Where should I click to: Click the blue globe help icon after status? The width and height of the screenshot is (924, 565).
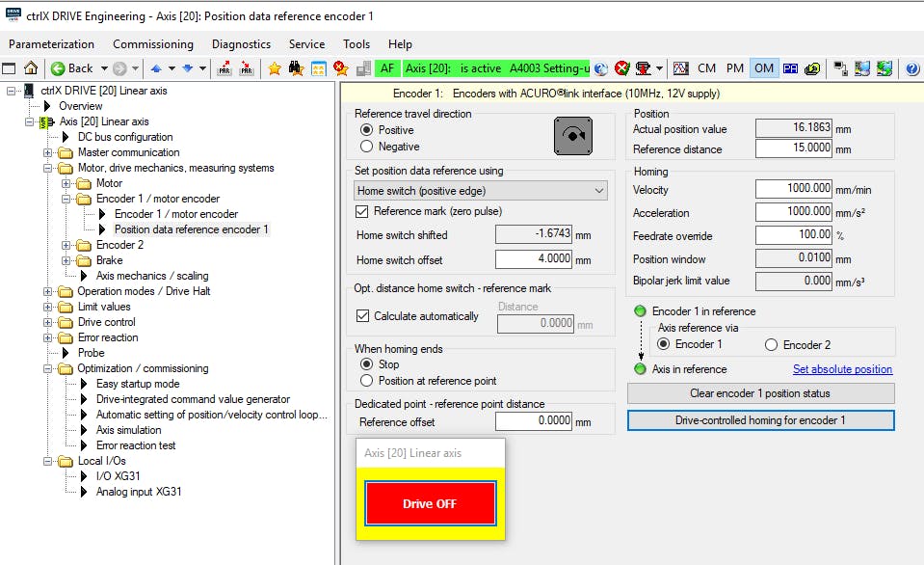pos(600,68)
